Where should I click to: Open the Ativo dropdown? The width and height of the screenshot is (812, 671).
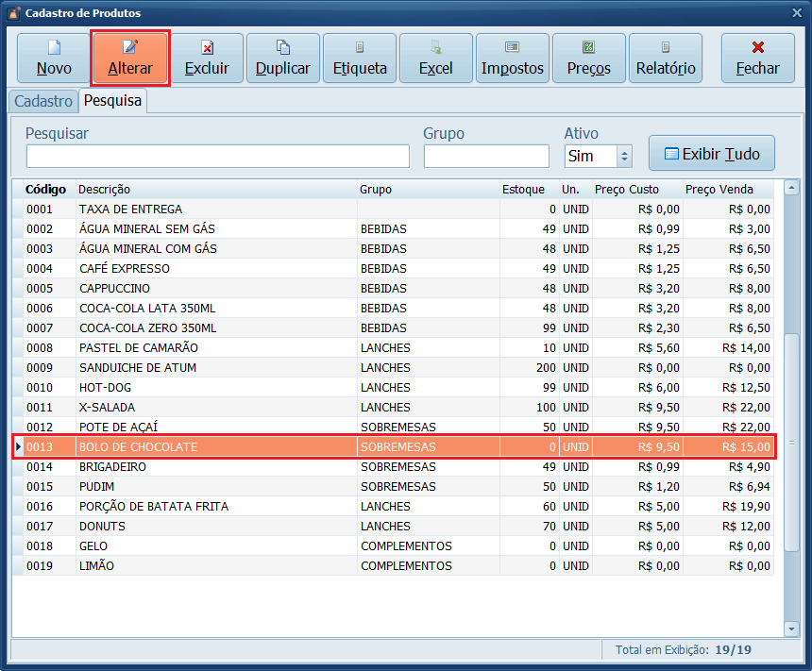623,156
